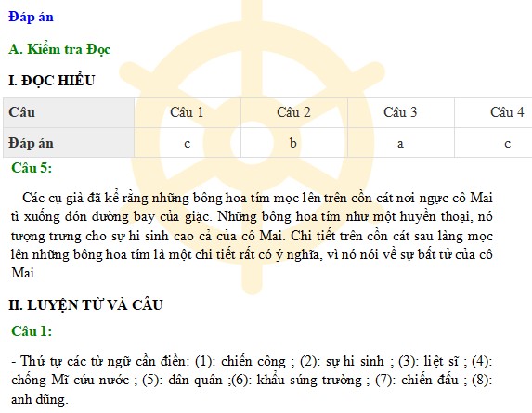Viewport: 532px width, 413px height.
Task: Click paragraph starting 'Các cụ già đã kể'
Action: click(252, 235)
